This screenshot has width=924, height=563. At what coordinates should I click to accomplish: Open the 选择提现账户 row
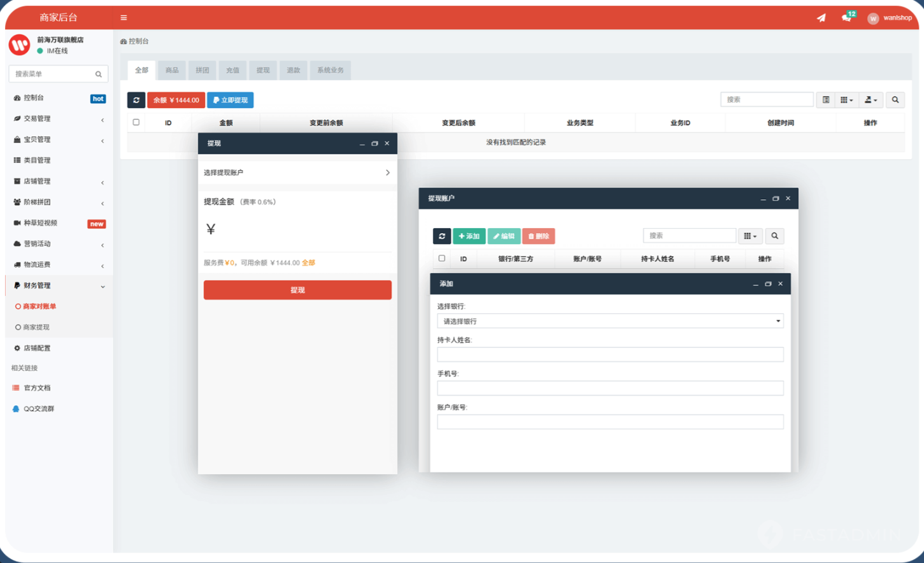click(297, 173)
